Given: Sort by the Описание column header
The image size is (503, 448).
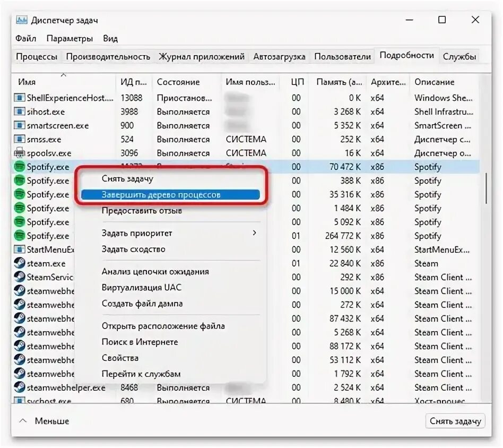Looking at the screenshot, I should pyautogui.click(x=444, y=82).
